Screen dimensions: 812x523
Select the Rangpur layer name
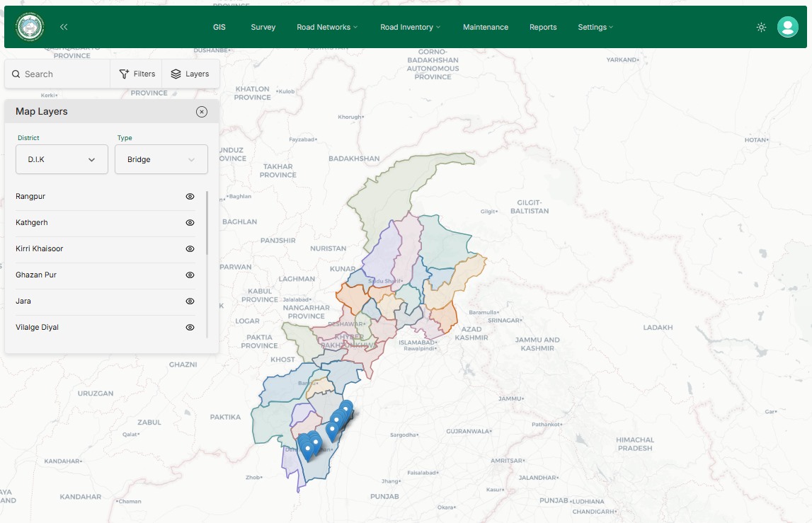point(30,196)
